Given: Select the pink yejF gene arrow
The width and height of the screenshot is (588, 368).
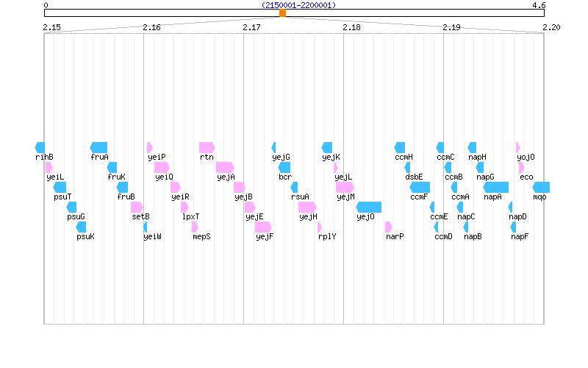Looking at the screenshot, I should click(263, 227).
